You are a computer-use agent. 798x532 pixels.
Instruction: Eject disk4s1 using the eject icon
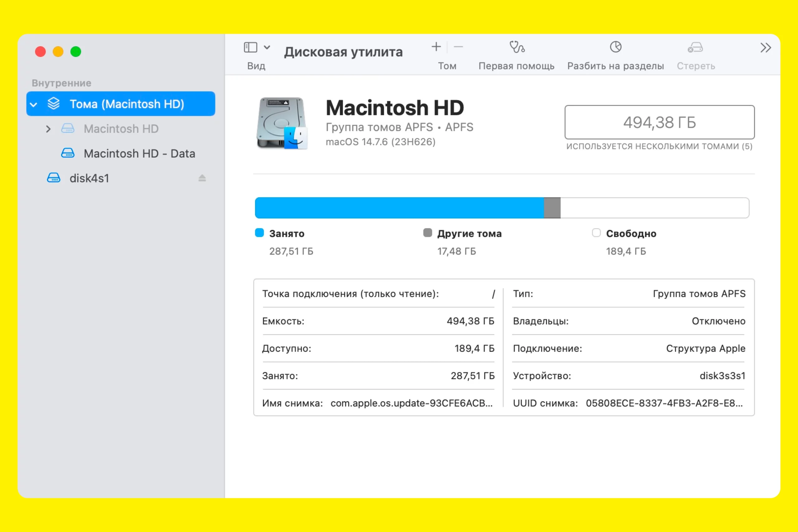pos(202,178)
